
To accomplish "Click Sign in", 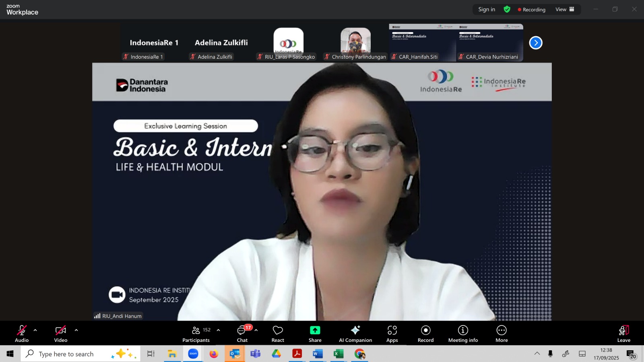I will click(487, 9).
